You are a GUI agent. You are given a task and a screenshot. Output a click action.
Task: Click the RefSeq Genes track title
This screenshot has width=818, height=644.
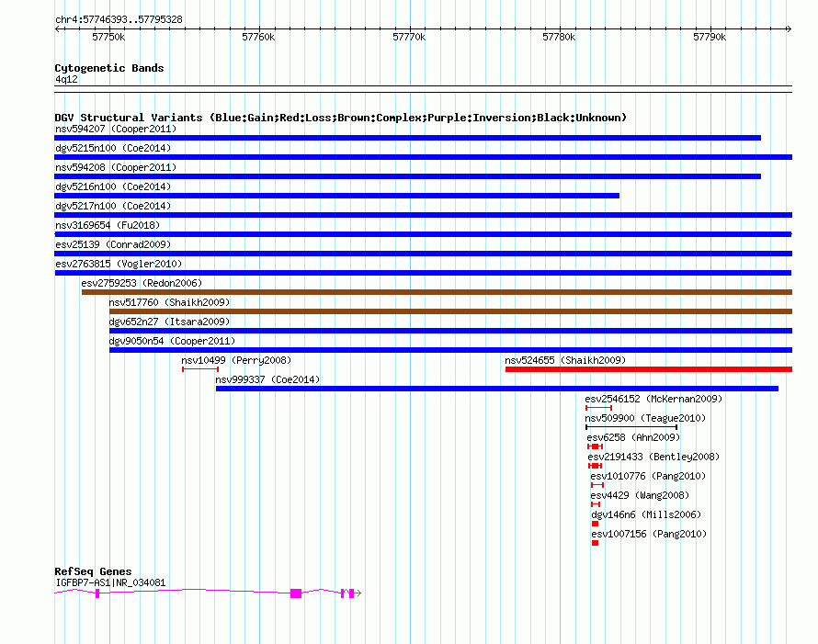(94, 571)
